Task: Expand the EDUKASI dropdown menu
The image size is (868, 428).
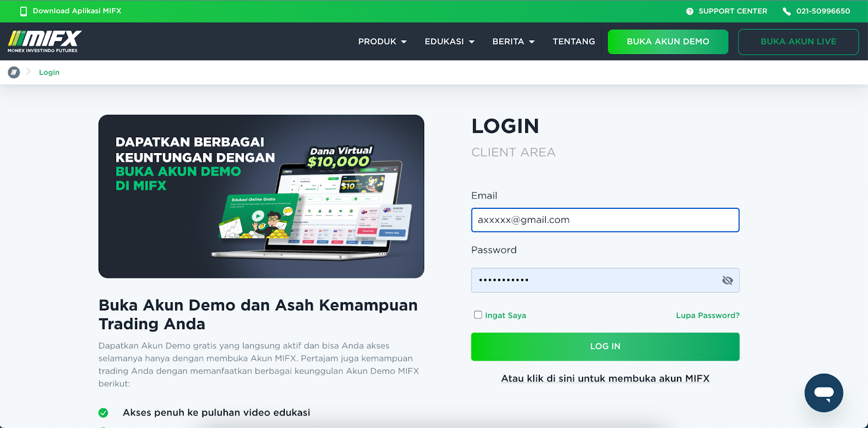Action: coord(449,41)
